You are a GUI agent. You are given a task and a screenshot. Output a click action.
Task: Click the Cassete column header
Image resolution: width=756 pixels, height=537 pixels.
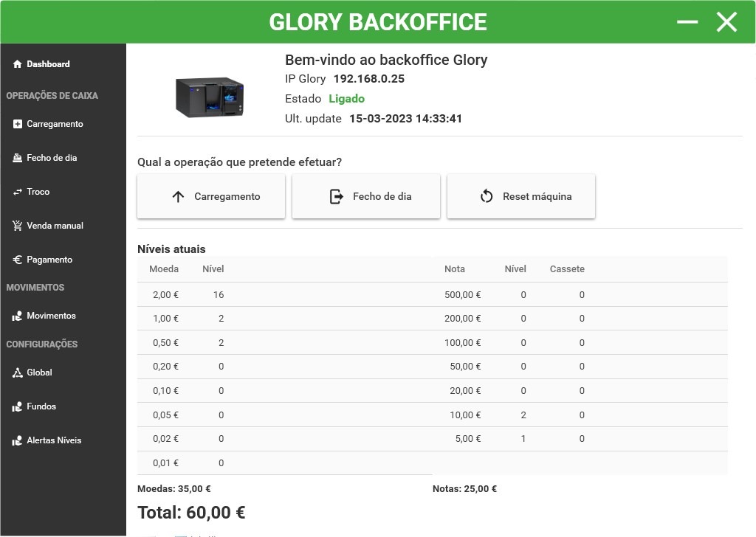coord(567,269)
